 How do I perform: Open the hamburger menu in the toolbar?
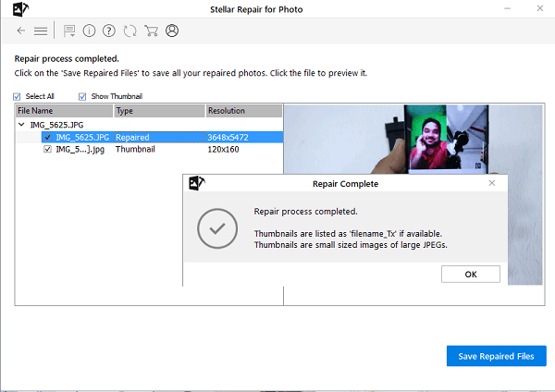[41, 31]
